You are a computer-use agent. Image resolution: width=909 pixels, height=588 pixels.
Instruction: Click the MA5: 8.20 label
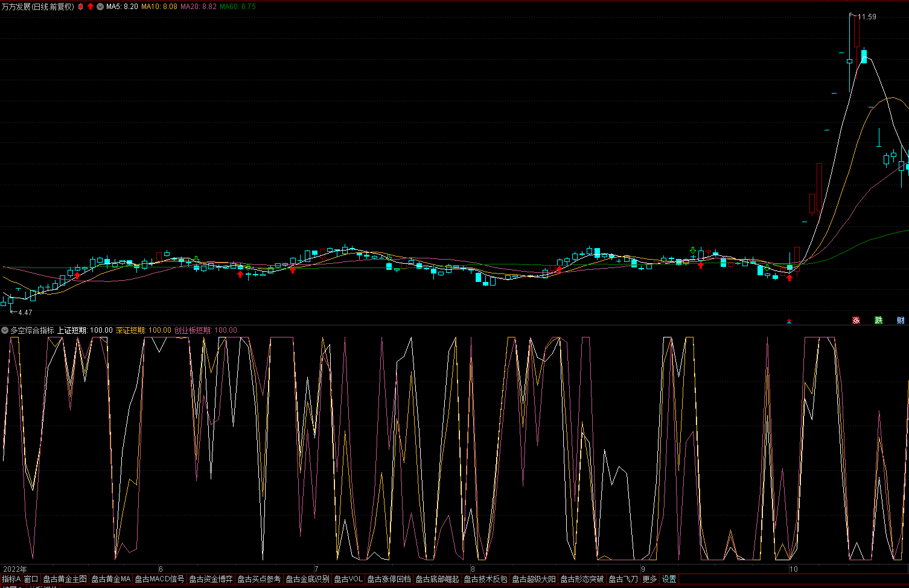[x=122, y=7]
